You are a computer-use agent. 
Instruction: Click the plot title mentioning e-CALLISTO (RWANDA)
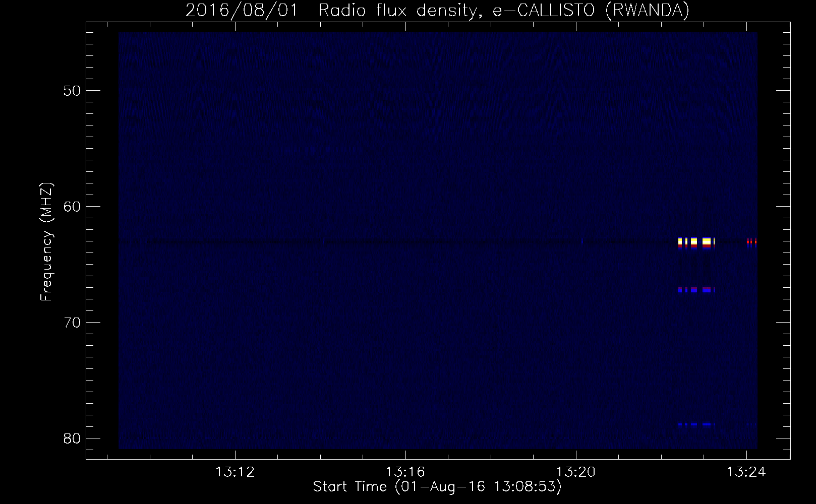tap(437, 10)
